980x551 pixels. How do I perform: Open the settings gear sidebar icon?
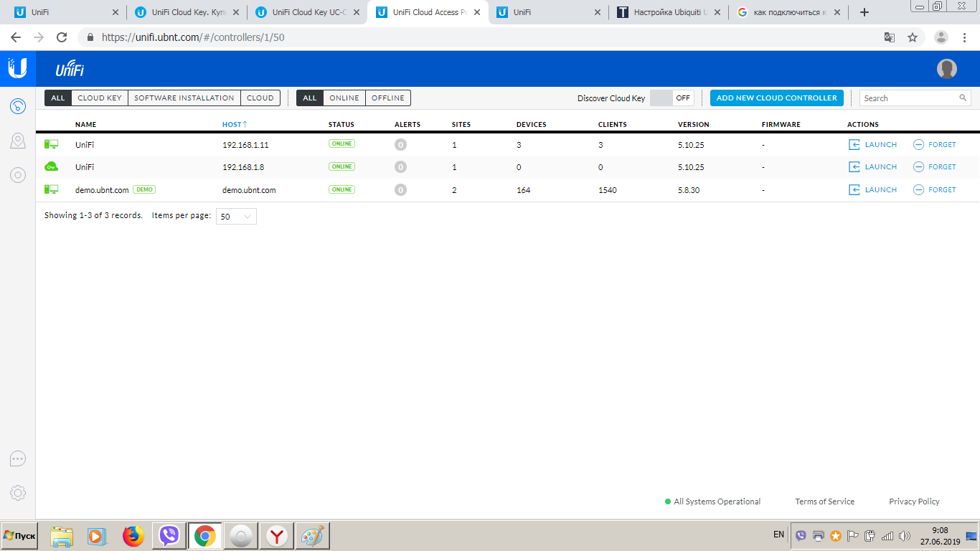pos(18,493)
